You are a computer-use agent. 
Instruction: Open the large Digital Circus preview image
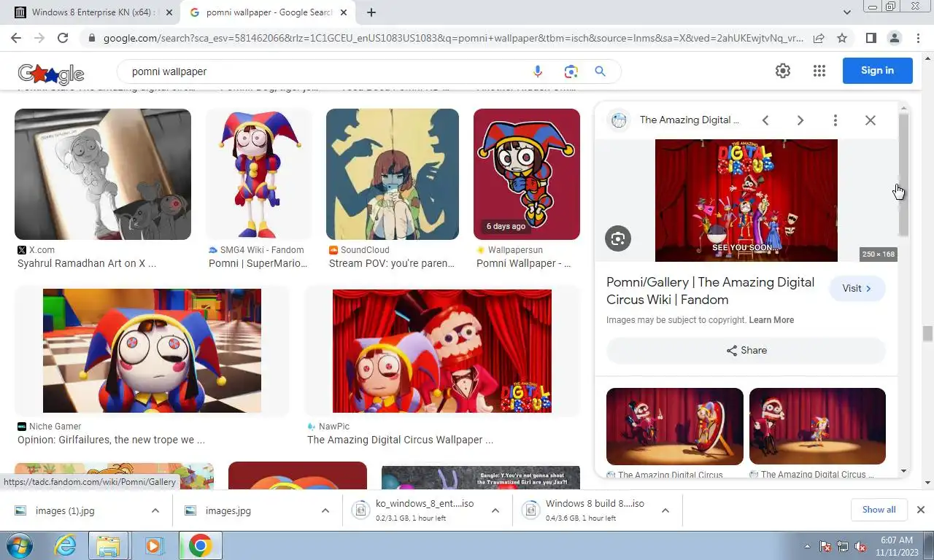[746, 201]
